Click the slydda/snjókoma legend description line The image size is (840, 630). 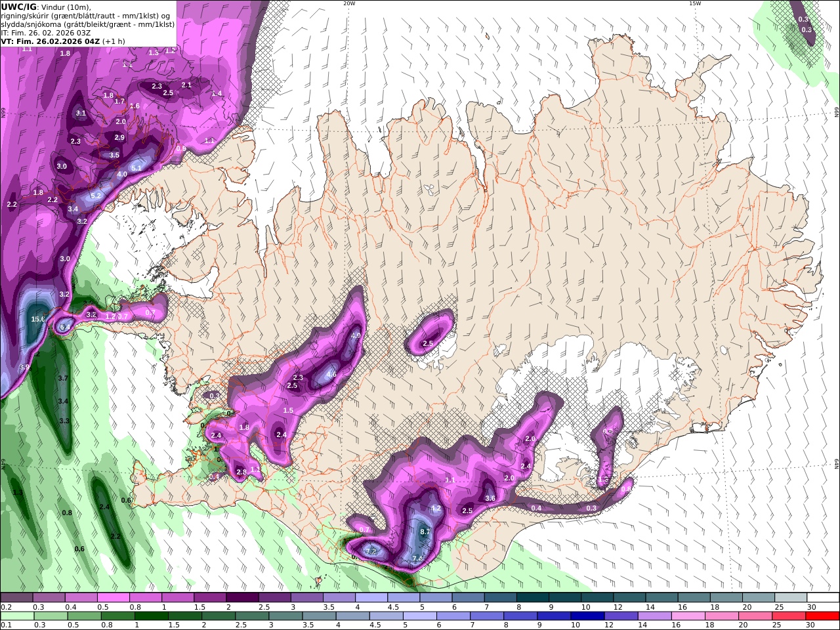coord(88,24)
